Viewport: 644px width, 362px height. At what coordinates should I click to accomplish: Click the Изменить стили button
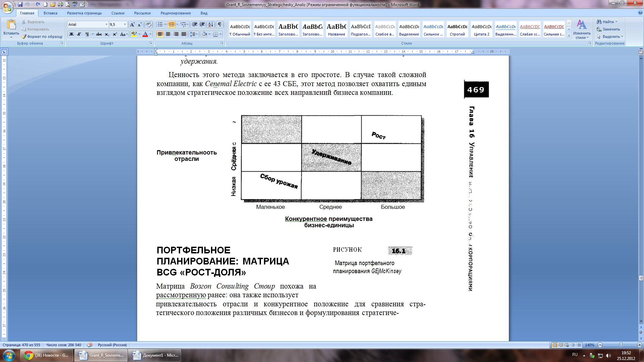coord(582,29)
